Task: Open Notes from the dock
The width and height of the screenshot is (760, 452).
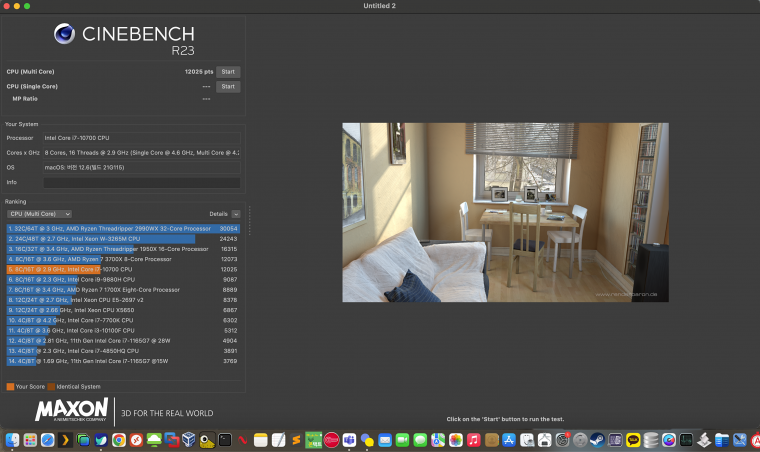Action: coord(260,440)
